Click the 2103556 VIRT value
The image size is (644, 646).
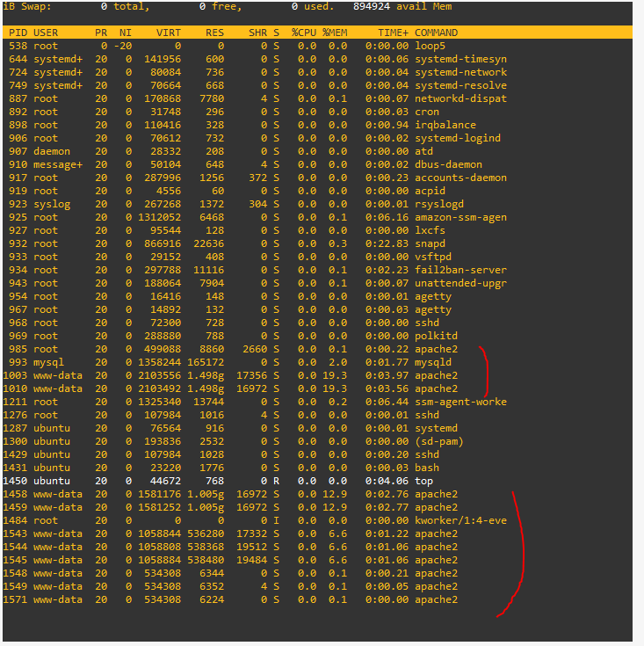click(x=159, y=375)
